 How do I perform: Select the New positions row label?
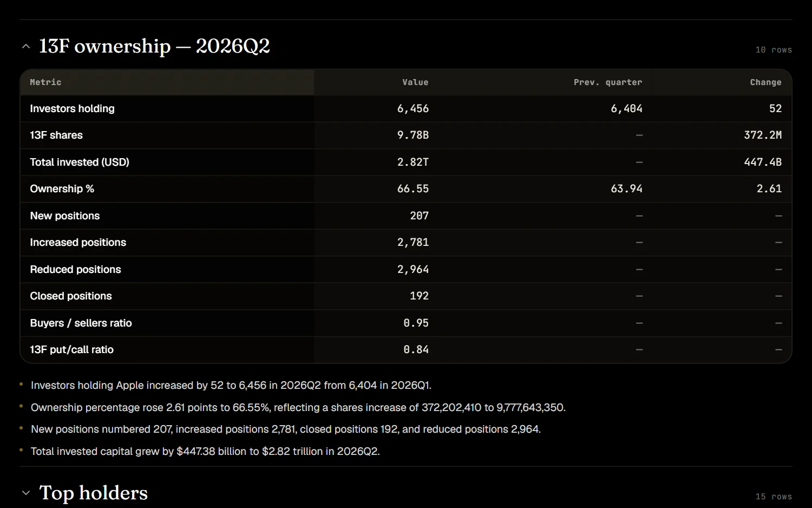65,216
